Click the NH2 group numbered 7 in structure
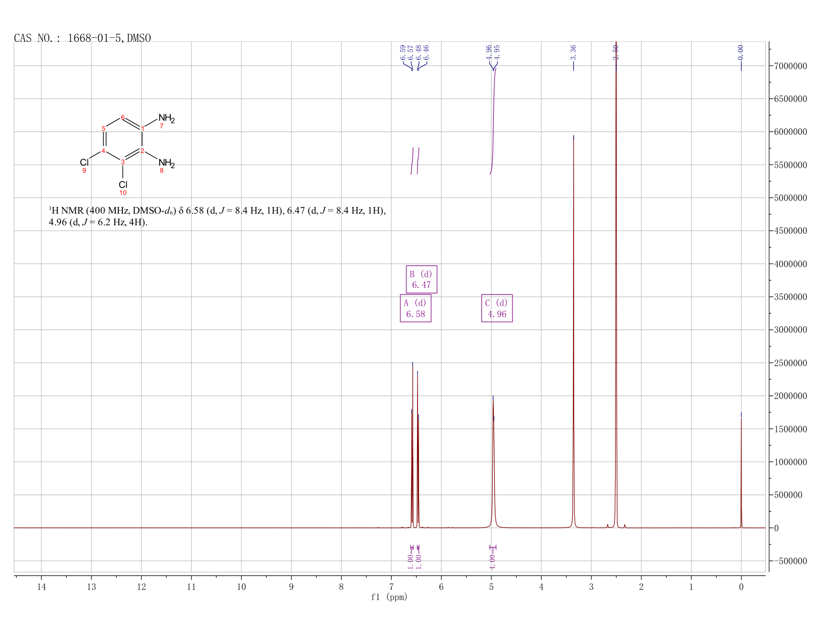834x644 pixels. click(x=166, y=119)
